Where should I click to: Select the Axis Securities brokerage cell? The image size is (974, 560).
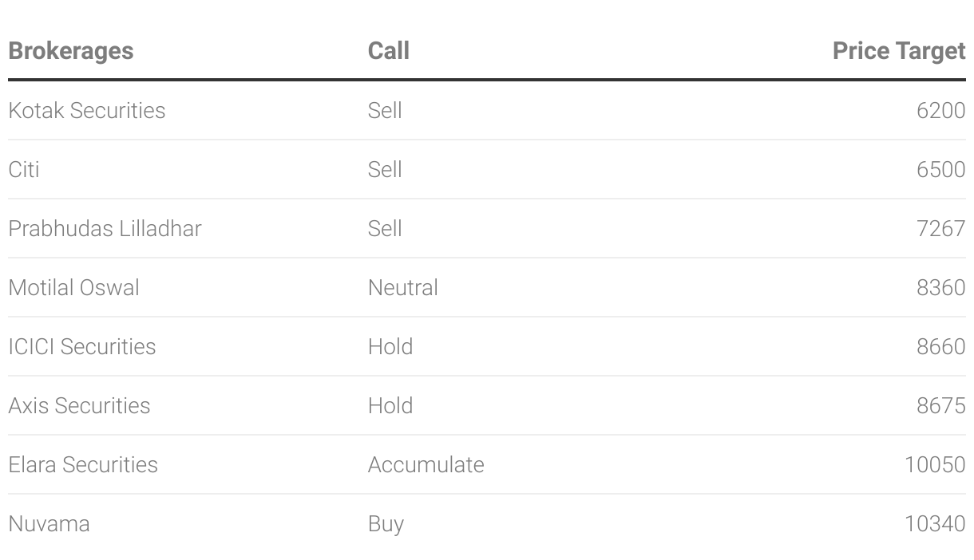[79, 405]
